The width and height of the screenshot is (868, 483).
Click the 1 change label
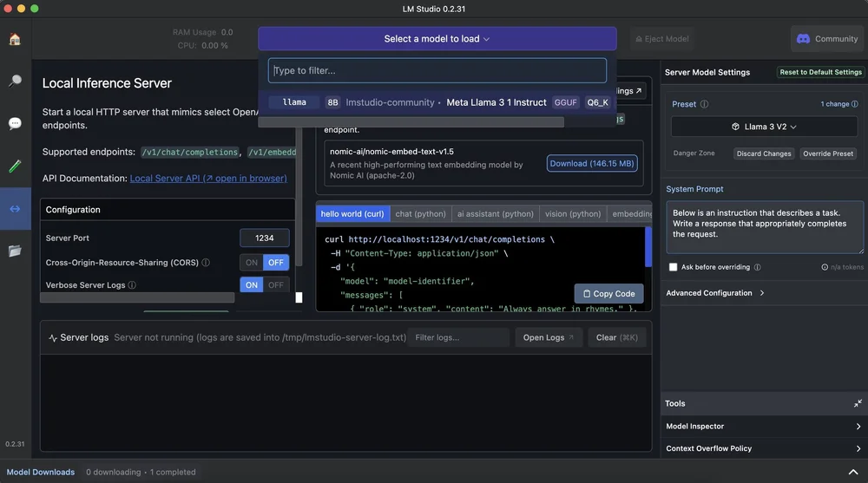click(835, 104)
